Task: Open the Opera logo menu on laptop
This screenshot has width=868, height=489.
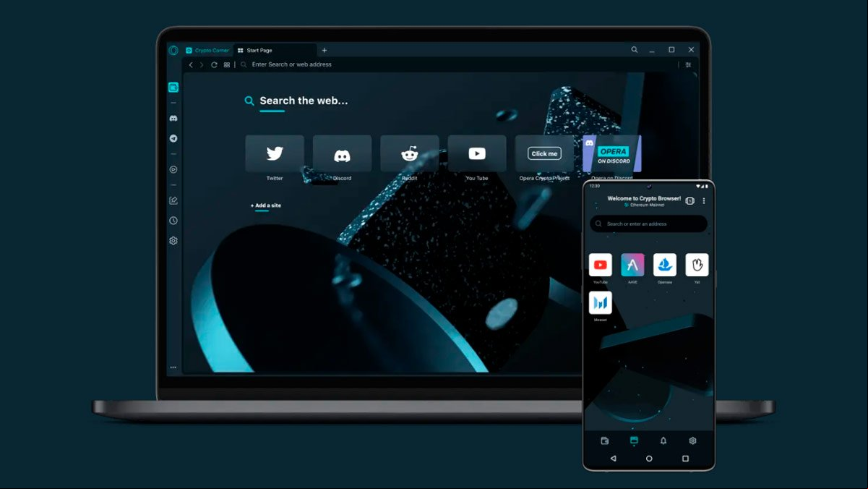Action: (x=173, y=50)
